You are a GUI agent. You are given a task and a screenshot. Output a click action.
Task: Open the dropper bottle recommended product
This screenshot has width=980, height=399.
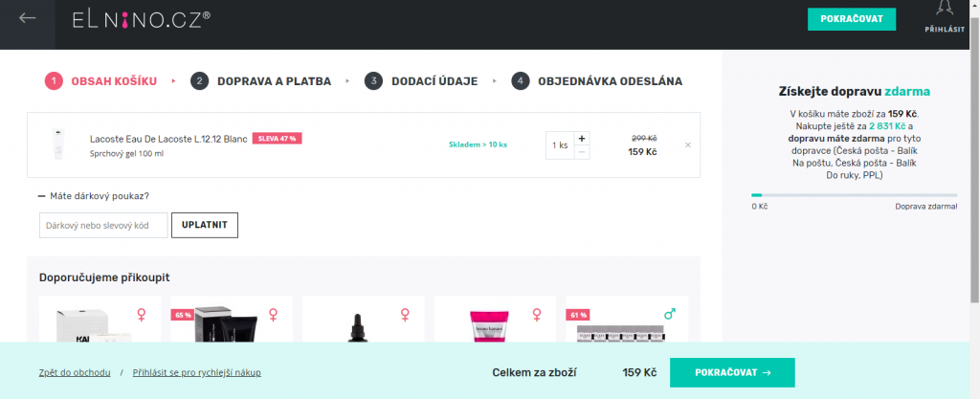point(363,319)
